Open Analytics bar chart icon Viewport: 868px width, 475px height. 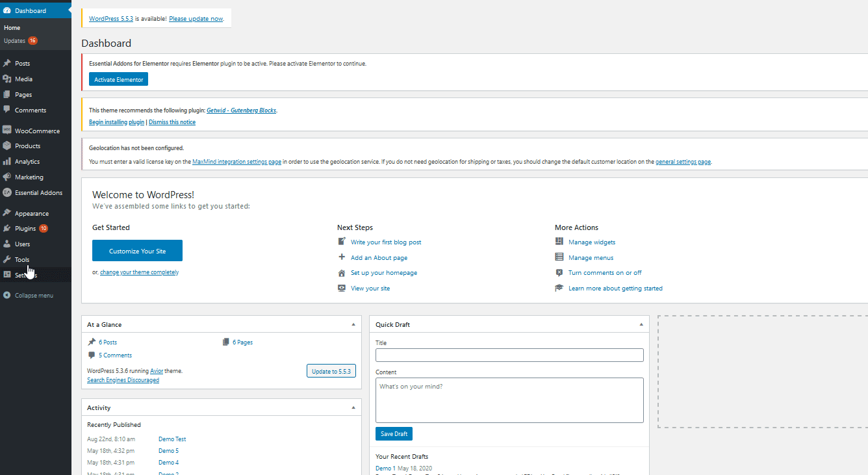[x=6, y=162]
